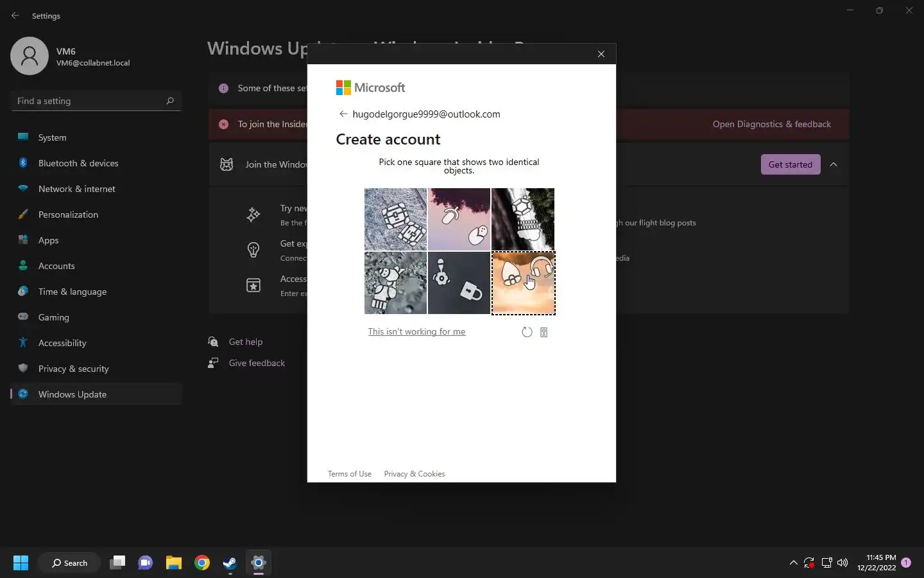Screen dimensions: 924x578
Task: Open Terms of Use link
Action: pyautogui.click(x=350, y=474)
